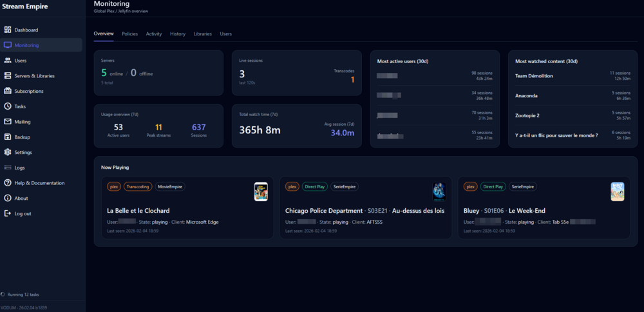The width and height of the screenshot is (644, 312).
Task: Click the Bluey S01E06 Le Week-End title
Action: point(504,211)
